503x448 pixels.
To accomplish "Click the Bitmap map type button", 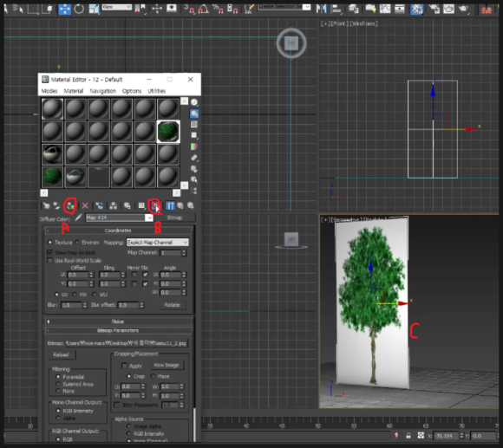I will coord(175,218).
